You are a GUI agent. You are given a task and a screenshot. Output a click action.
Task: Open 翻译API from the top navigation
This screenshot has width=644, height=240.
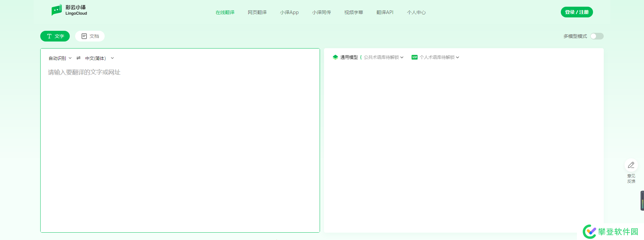pyautogui.click(x=385, y=12)
